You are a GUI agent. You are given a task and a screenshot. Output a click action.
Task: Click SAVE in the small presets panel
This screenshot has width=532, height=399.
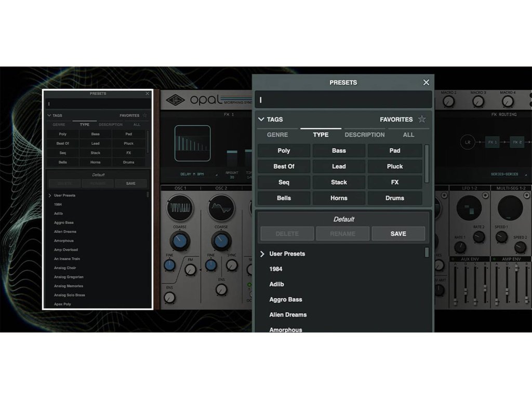[x=130, y=183]
